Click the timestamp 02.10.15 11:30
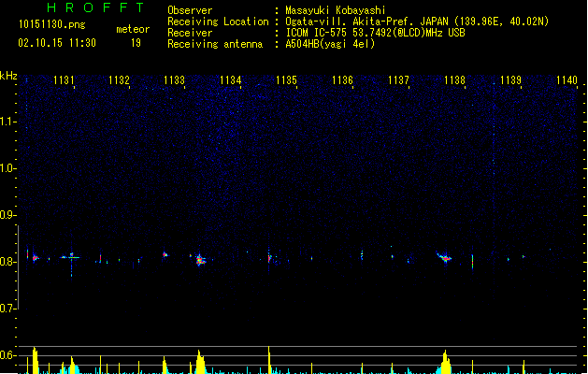This screenshot has width=588, height=374. coord(57,43)
